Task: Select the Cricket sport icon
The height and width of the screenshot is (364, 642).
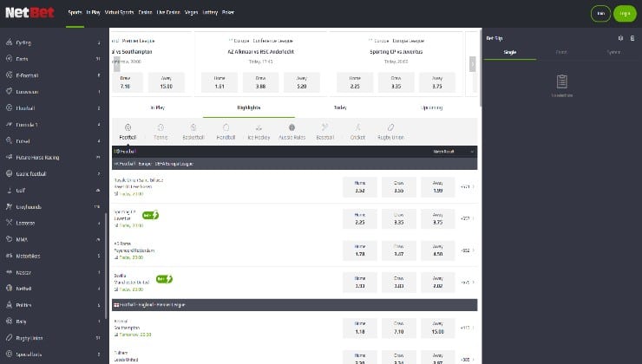Action: (357, 130)
